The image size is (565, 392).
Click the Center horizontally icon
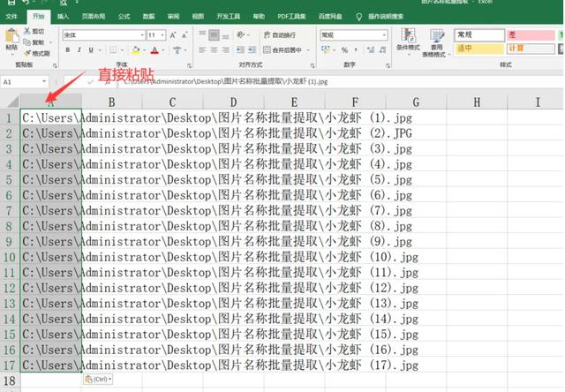coord(214,50)
